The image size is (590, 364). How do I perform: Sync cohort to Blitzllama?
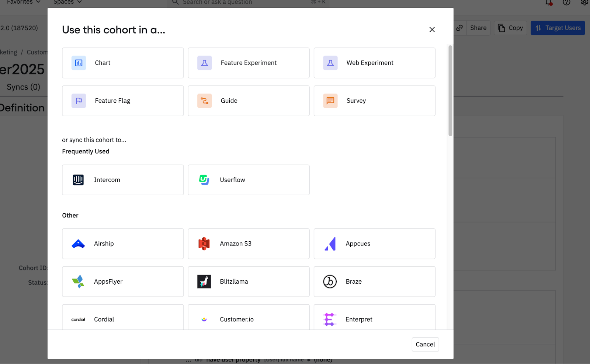pos(249,281)
